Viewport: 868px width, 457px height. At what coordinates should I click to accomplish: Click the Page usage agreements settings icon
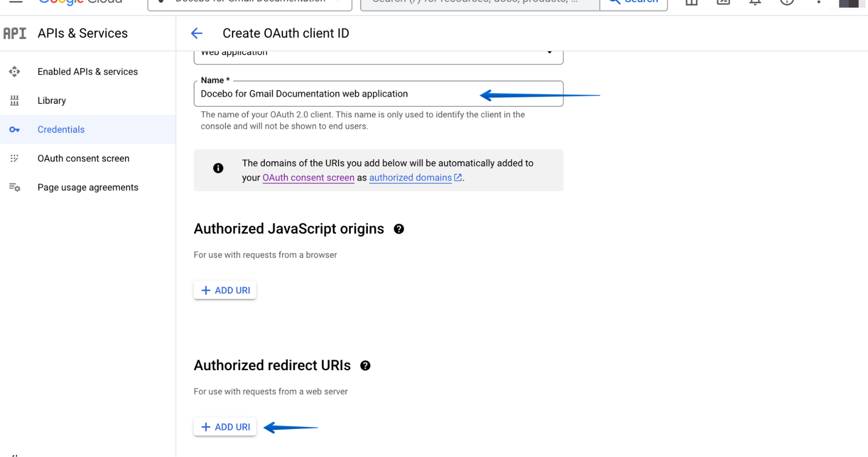tap(15, 187)
